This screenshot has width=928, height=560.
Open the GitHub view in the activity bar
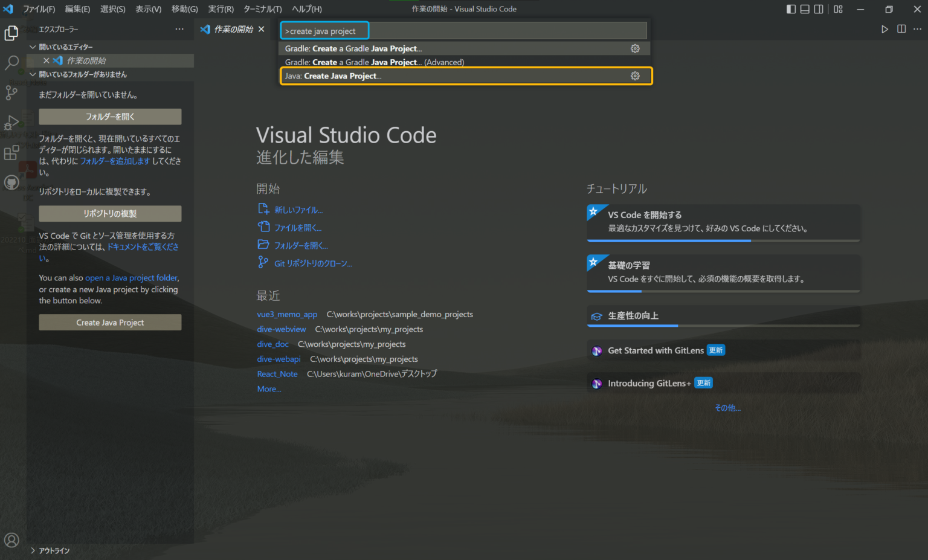coord(11,182)
